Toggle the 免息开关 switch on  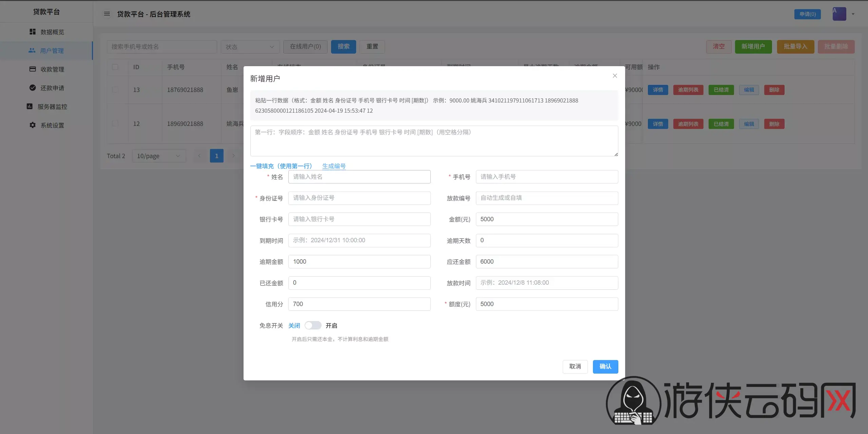(313, 325)
